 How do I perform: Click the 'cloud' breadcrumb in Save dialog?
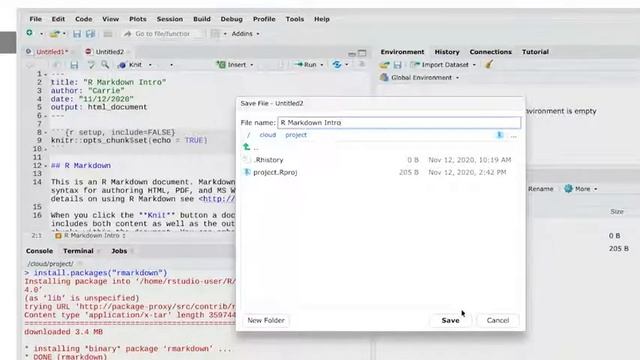267,135
